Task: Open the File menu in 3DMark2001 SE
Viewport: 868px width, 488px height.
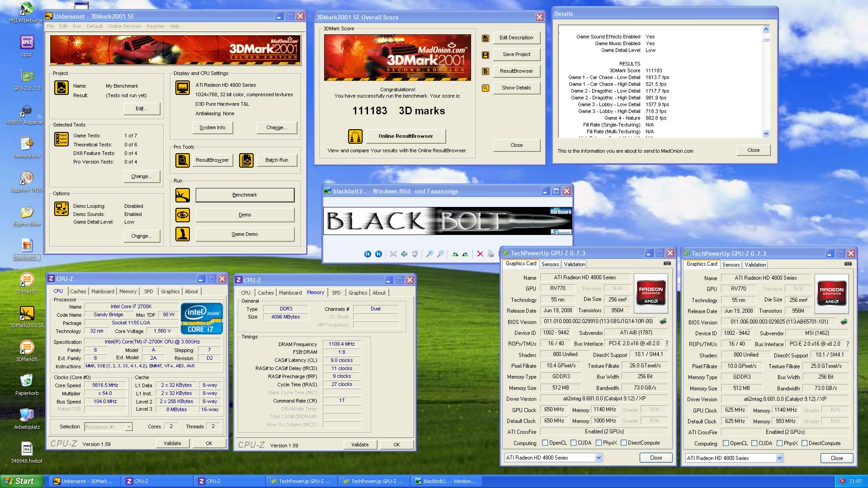Action: [x=50, y=26]
